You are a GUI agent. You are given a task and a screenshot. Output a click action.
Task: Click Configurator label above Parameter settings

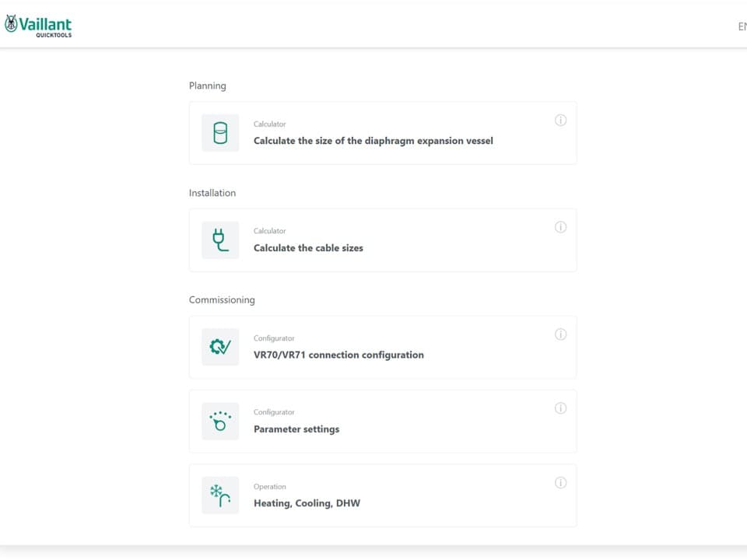(x=274, y=412)
